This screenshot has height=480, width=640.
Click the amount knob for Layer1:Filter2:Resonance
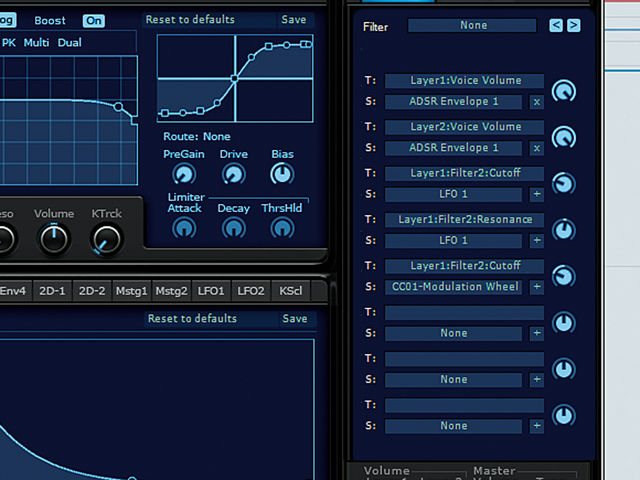(x=564, y=230)
